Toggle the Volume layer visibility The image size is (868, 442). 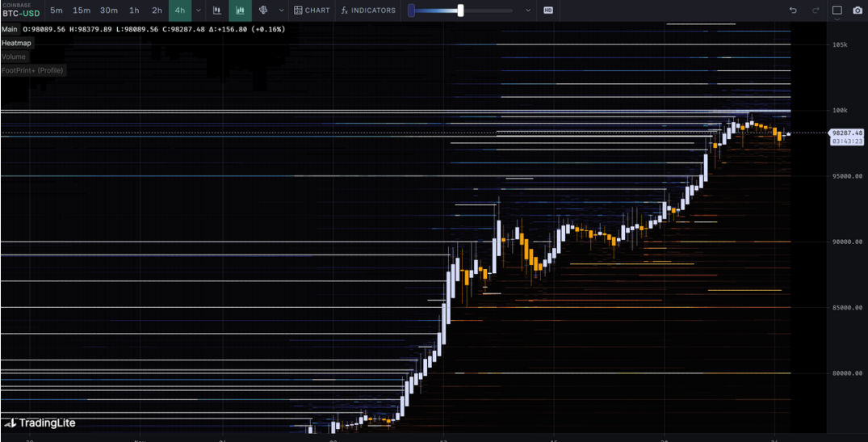click(14, 57)
